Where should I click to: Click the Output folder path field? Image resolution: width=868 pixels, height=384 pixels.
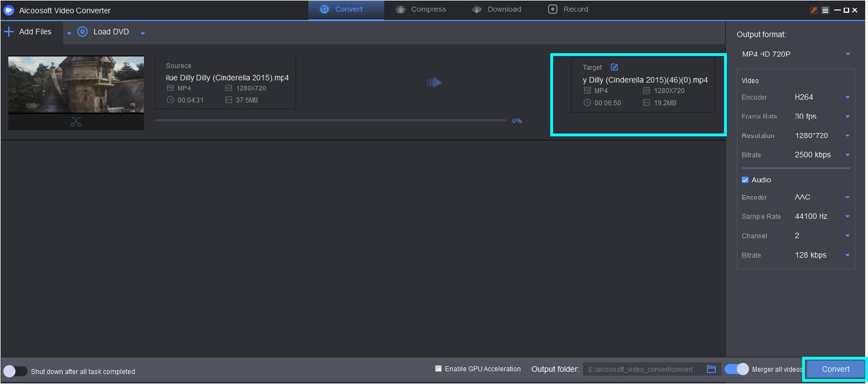click(644, 369)
